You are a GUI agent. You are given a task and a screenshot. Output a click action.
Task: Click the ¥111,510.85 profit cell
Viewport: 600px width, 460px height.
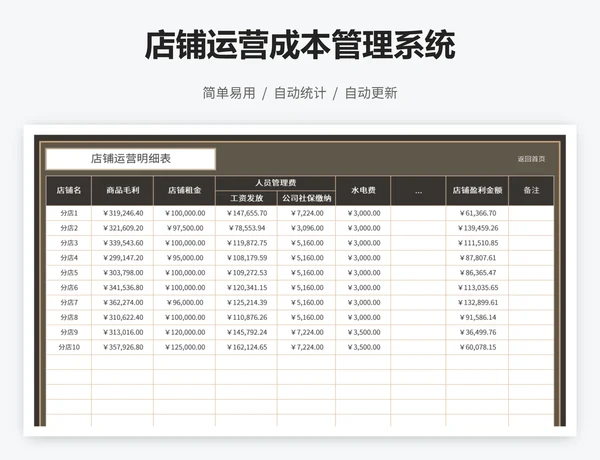477,243
